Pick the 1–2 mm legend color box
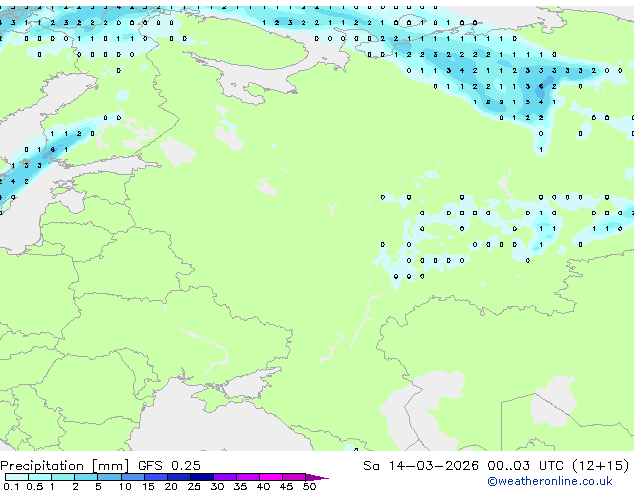The width and height of the screenshot is (634, 490). point(63,477)
